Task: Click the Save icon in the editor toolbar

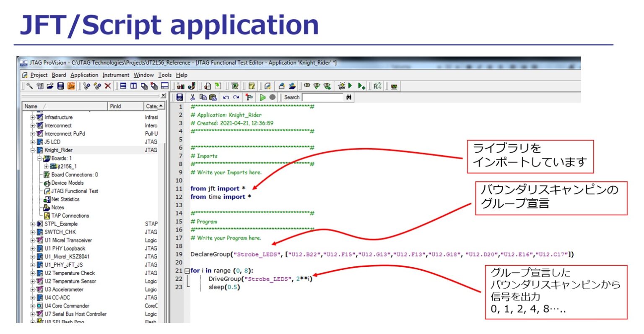Action: point(180,97)
